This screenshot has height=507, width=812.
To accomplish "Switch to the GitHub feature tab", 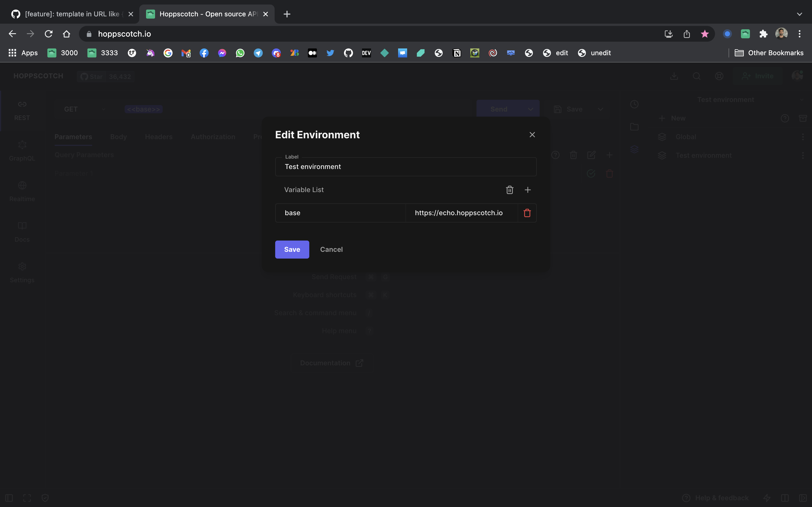I will (72, 14).
